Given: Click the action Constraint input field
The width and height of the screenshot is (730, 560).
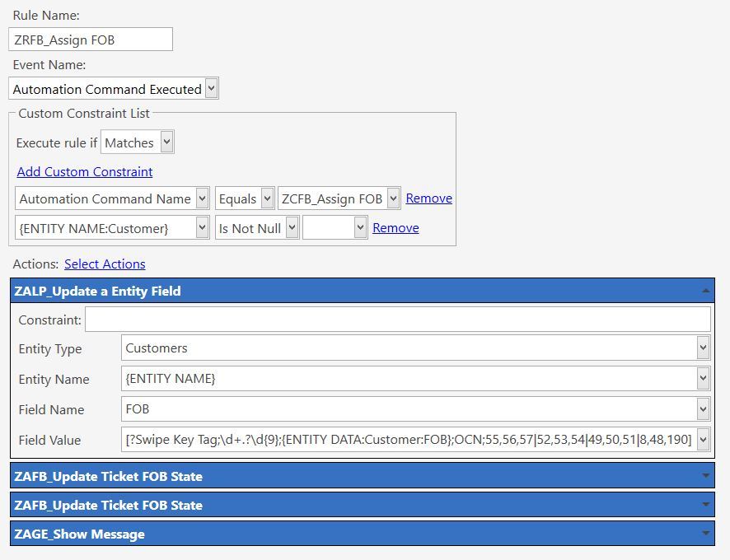Looking at the screenshot, I should pyautogui.click(x=398, y=320).
